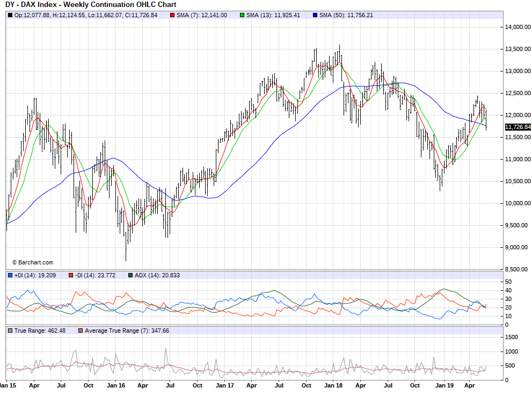Select the Jan 17 date axis label
532x402 pixels.
pyautogui.click(x=224, y=385)
